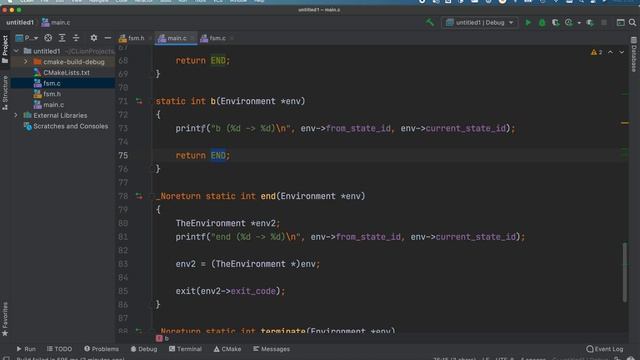Click the _Noreturn keyword on line 78
The height and width of the screenshot is (360, 640).
tap(178, 196)
